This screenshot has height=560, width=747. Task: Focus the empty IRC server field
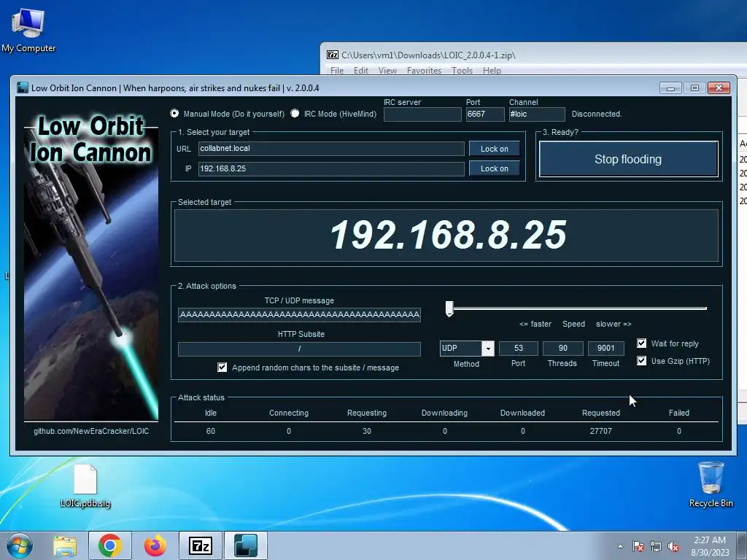click(422, 114)
